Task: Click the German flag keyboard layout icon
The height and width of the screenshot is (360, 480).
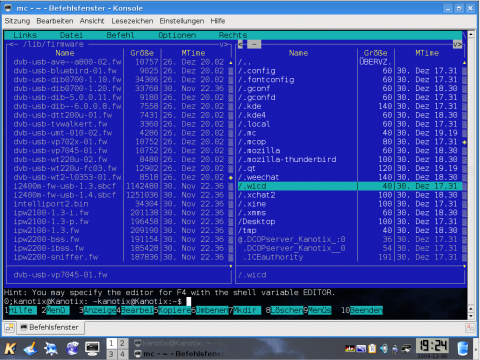Action: [350, 349]
